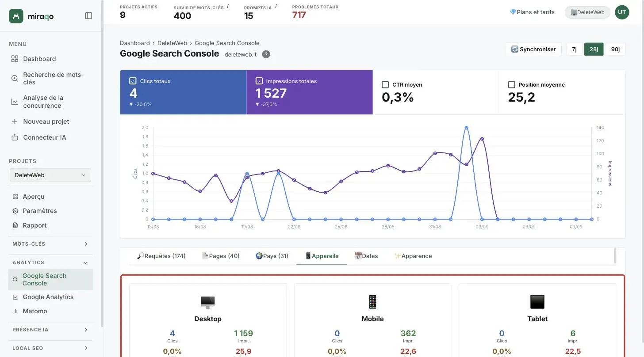The image size is (644, 357).
Task: Click the help question mark beside deleteweb.it
Action: click(x=266, y=54)
